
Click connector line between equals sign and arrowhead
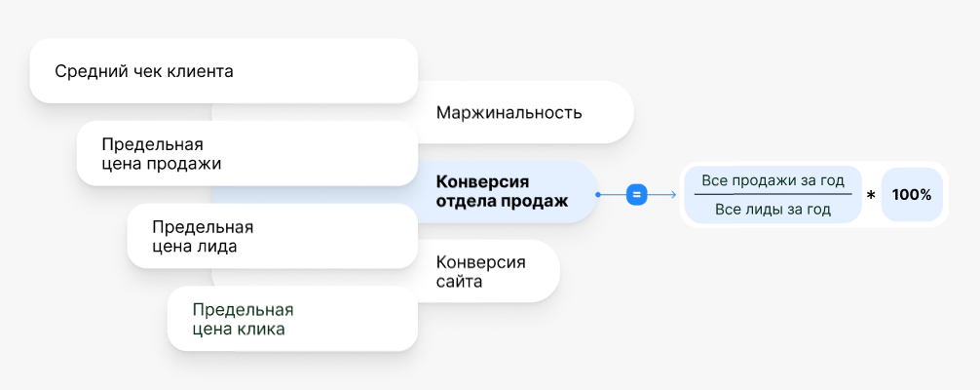(658, 195)
